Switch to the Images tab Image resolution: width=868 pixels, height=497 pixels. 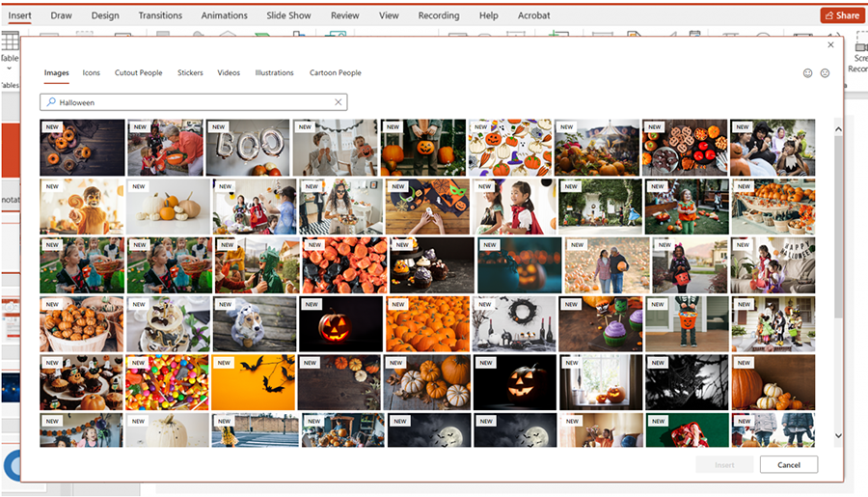[x=57, y=72]
